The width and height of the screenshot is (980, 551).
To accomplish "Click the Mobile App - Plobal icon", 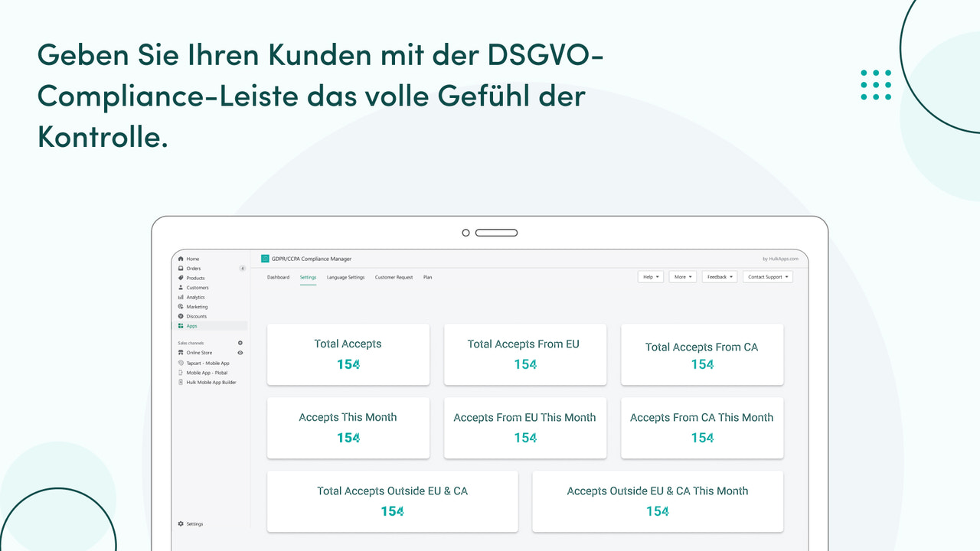I will (181, 373).
